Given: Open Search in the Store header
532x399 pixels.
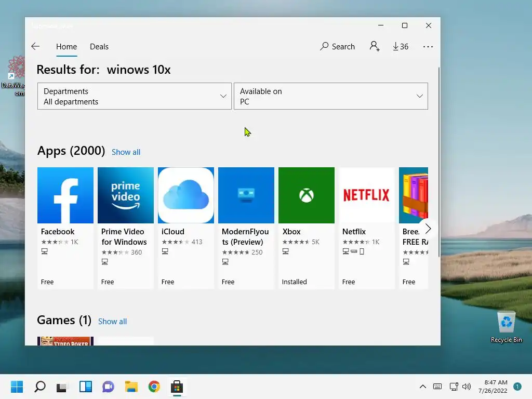Looking at the screenshot, I should pyautogui.click(x=337, y=46).
